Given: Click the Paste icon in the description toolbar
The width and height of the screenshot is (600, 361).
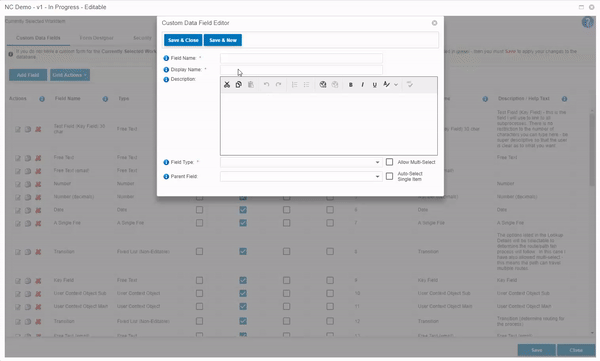Looking at the screenshot, I should [251, 85].
